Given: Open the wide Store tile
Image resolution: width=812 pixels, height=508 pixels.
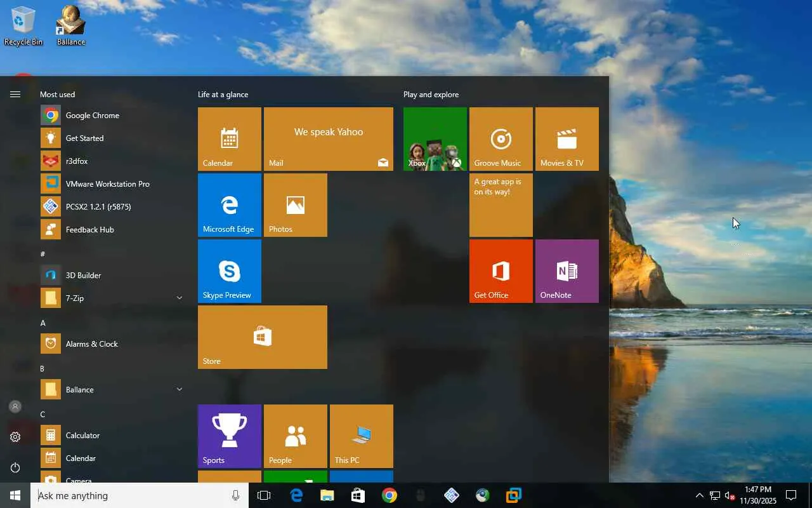Looking at the screenshot, I should tap(263, 337).
